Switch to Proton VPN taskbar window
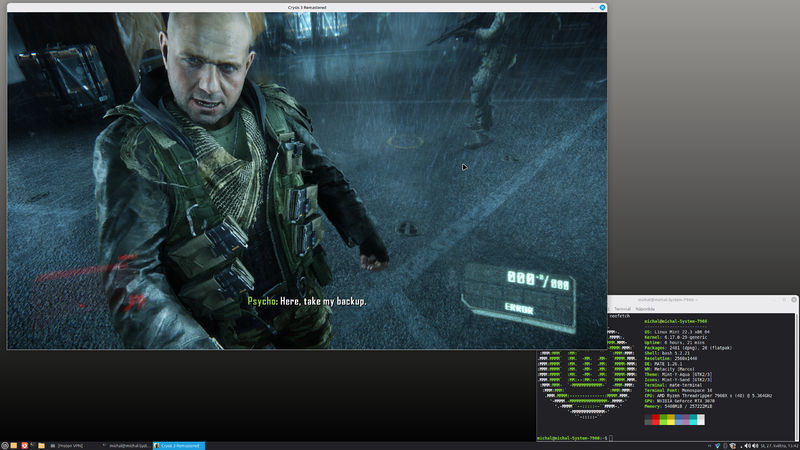This screenshot has height=450, width=800. tap(72, 445)
